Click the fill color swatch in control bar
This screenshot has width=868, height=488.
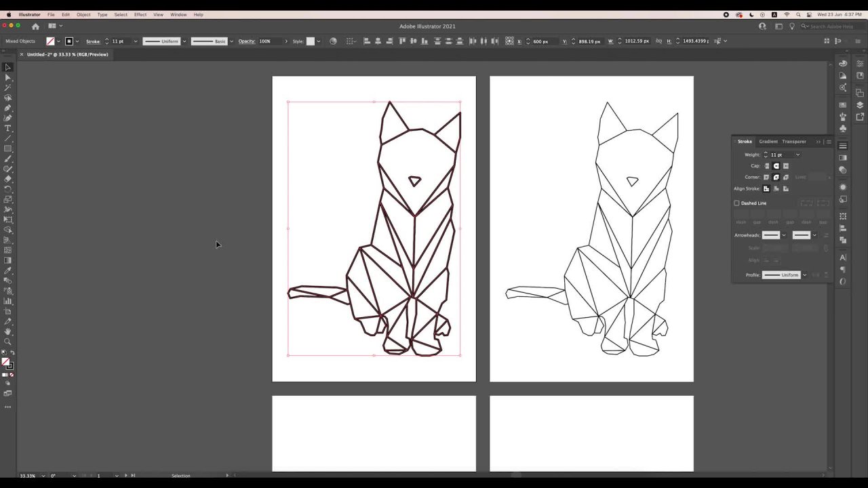50,41
